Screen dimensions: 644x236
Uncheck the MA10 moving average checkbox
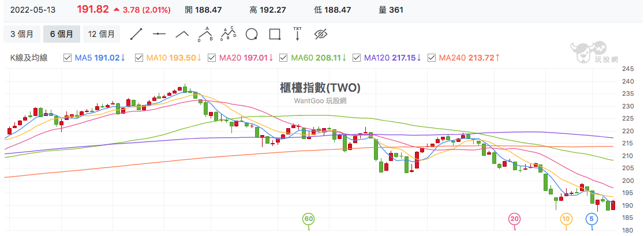(140, 58)
